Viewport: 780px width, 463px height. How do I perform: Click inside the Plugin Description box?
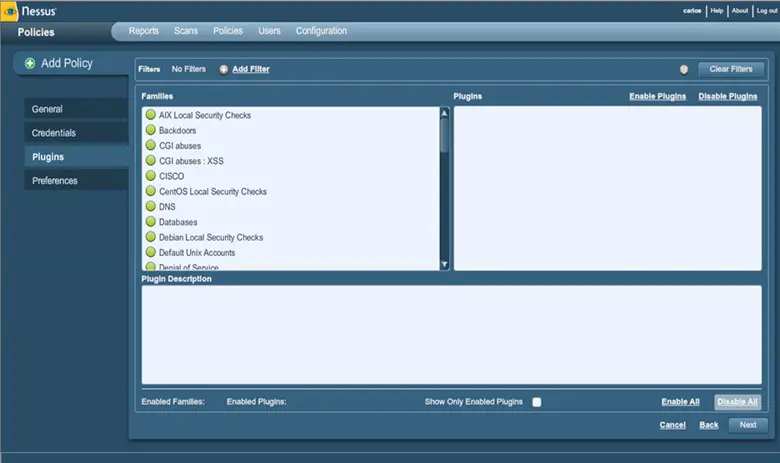451,334
